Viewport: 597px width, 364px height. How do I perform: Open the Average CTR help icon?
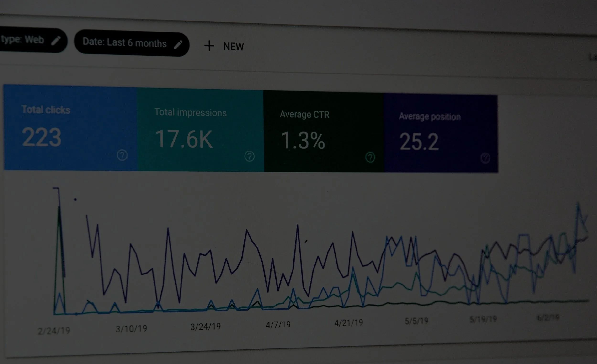370,157
